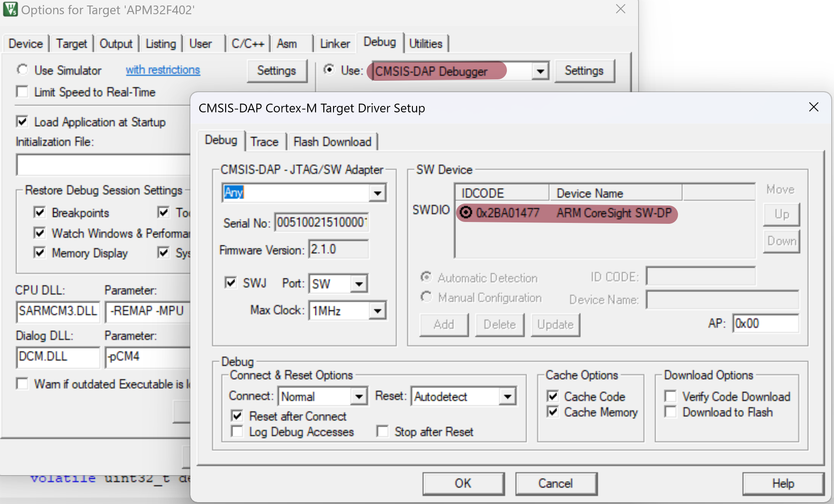Toggle Load Application at Startup checkbox
The height and width of the screenshot is (504, 834).
click(x=22, y=122)
